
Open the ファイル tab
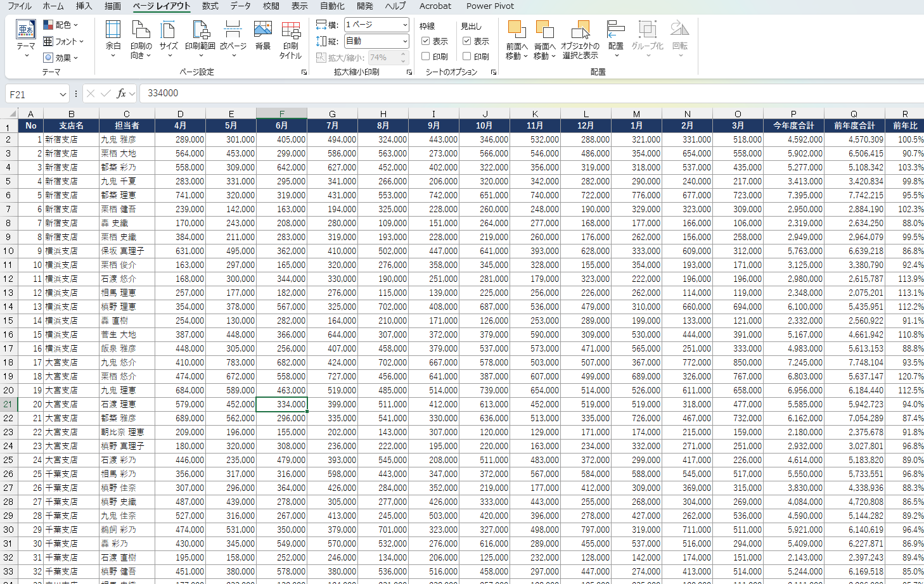point(19,6)
